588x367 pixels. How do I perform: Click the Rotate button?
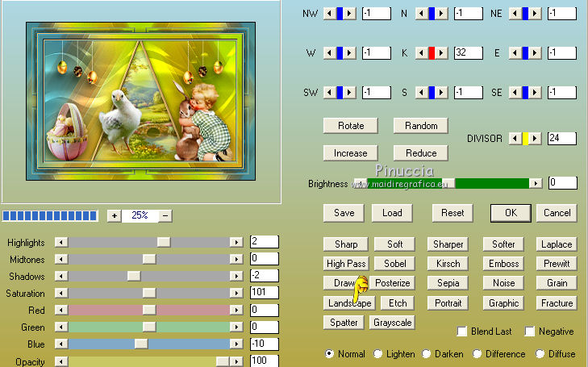351,126
